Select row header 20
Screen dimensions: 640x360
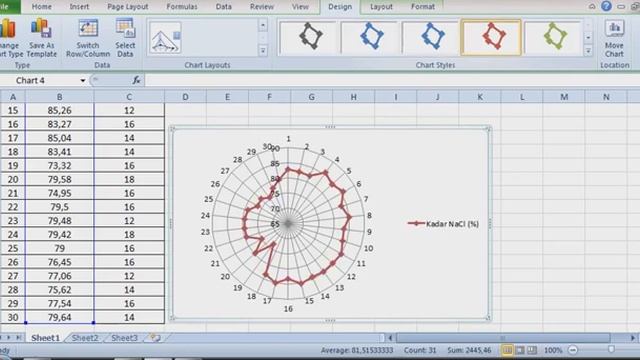point(13,179)
